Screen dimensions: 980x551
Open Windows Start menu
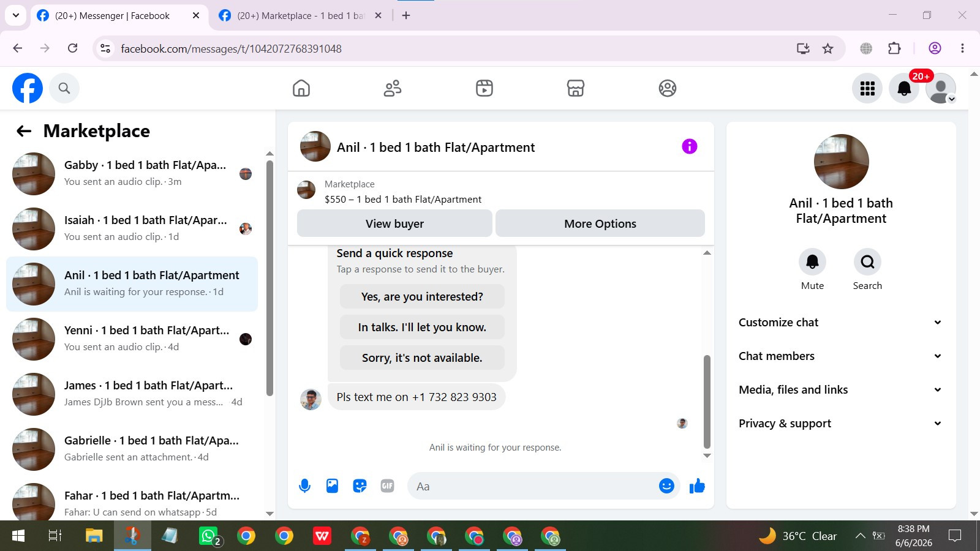[18, 536]
